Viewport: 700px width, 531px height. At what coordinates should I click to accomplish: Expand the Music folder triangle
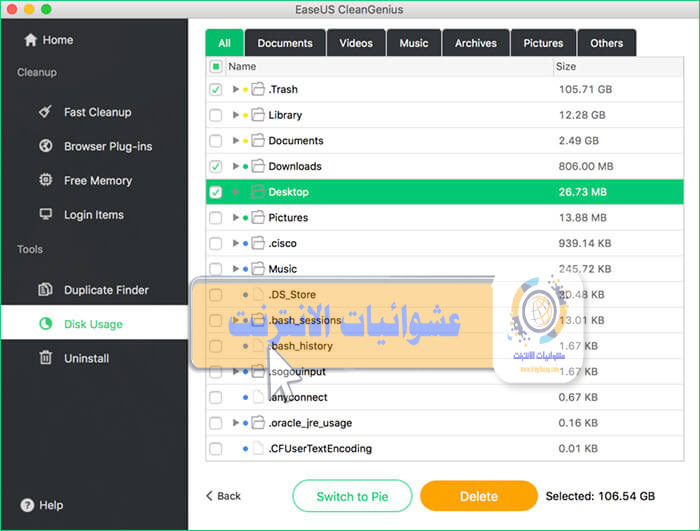pos(236,269)
